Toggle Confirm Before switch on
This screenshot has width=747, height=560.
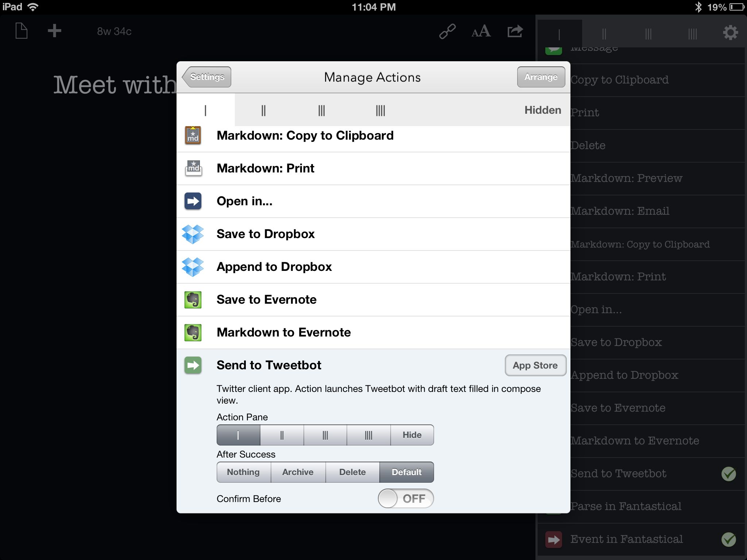tap(406, 498)
